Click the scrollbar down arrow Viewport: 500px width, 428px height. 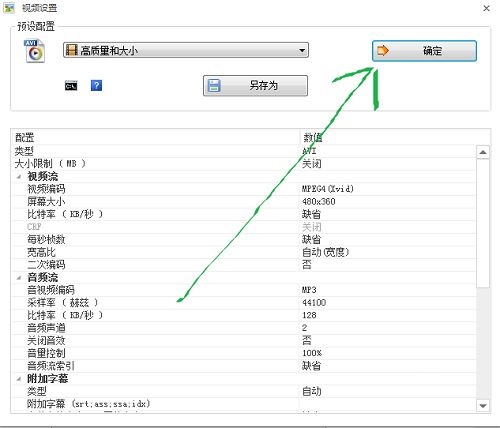(x=483, y=406)
